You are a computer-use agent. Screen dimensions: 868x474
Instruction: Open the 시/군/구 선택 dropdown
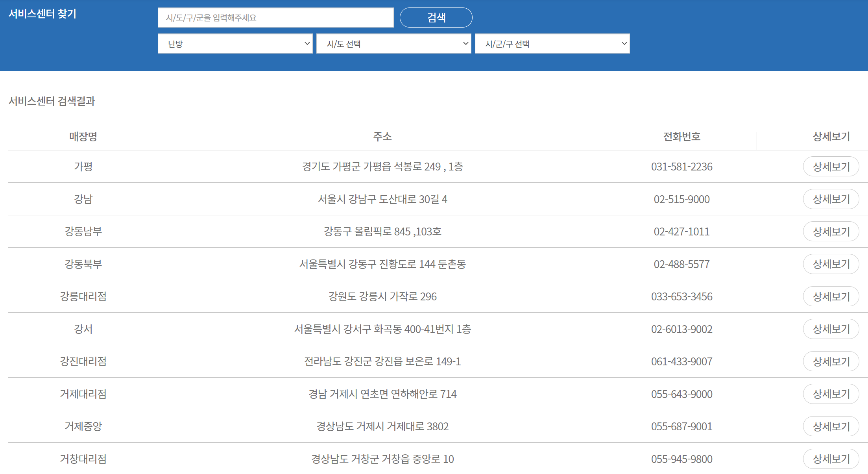552,44
